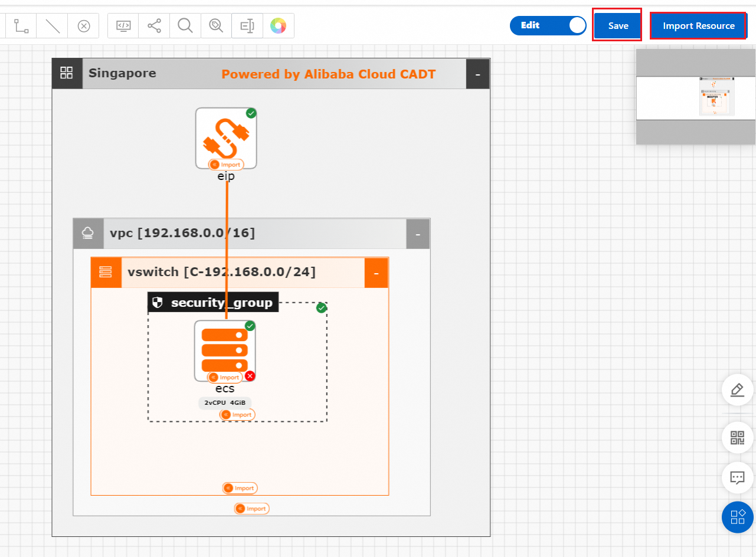756x557 pixels.
Task: Open the code view icon
Action: tap(123, 26)
